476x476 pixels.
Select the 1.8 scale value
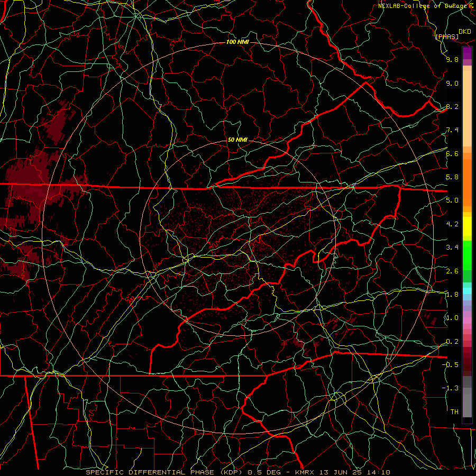pyautogui.click(x=452, y=295)
